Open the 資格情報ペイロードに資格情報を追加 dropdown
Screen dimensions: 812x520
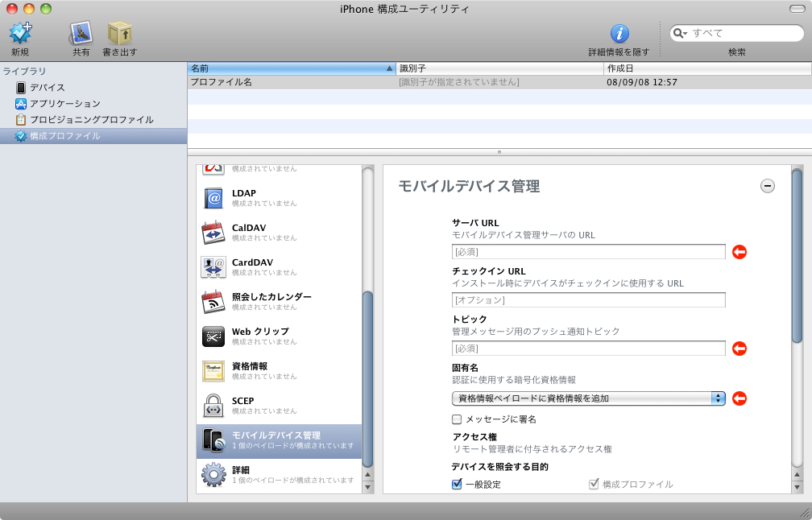tap(588, 398)
